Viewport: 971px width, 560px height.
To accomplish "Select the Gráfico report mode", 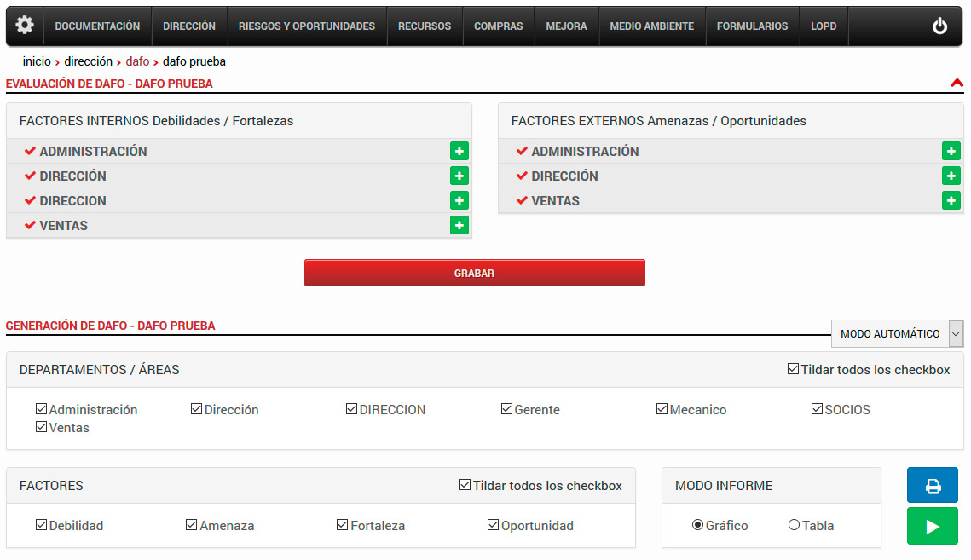I will tap(697, 525).
